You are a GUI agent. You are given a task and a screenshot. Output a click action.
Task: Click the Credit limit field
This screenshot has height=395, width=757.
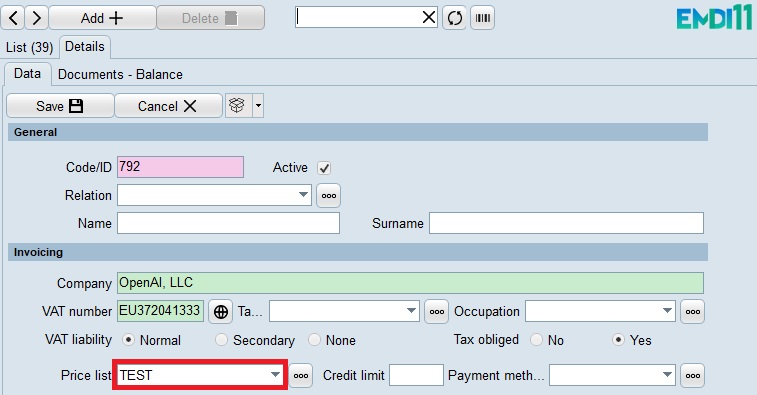click(416, 375)
